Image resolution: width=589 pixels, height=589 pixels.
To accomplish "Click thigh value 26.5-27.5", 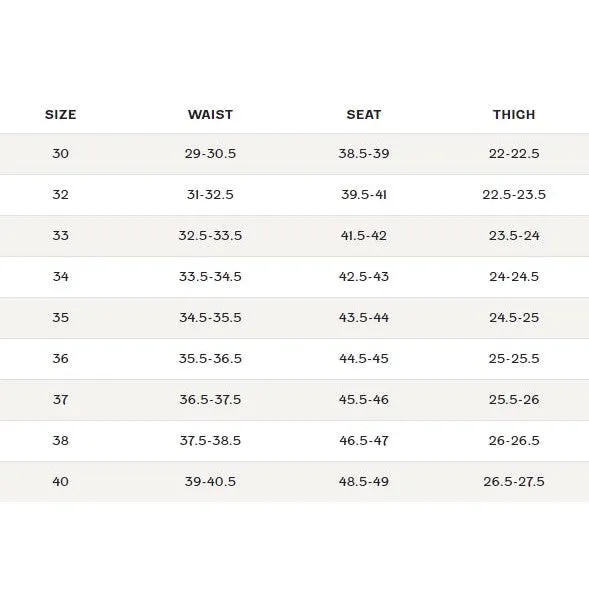I will coord(514,481).
